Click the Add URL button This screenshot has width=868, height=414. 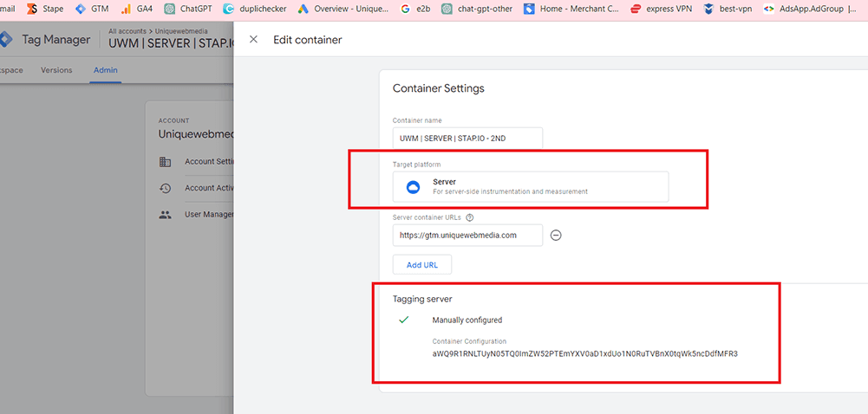point(422,264)
